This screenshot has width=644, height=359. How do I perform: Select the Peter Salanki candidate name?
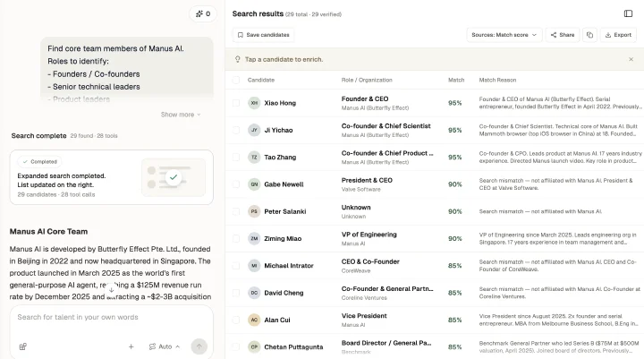[x=285, y=211]
